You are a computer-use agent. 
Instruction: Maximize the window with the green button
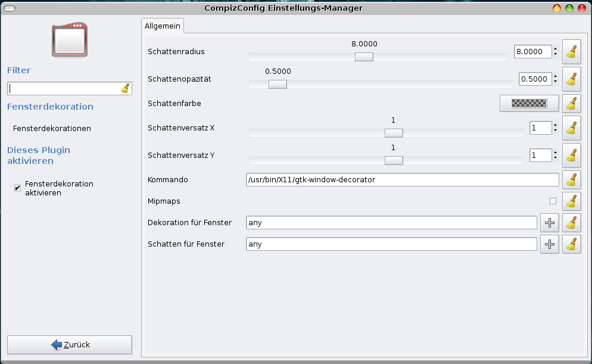click(x=569, y=8)
